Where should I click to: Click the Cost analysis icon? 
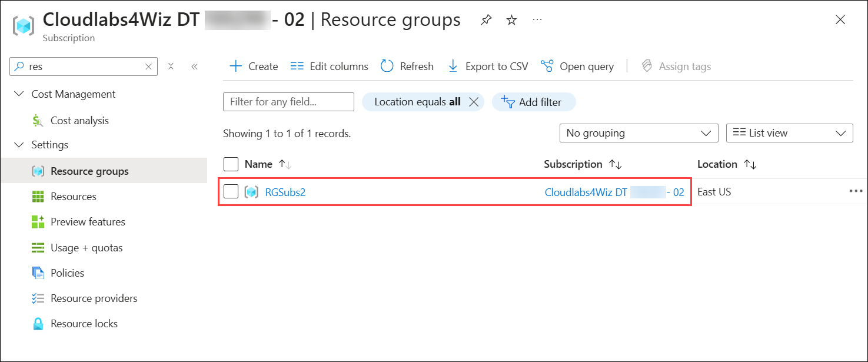coord(38,121)
